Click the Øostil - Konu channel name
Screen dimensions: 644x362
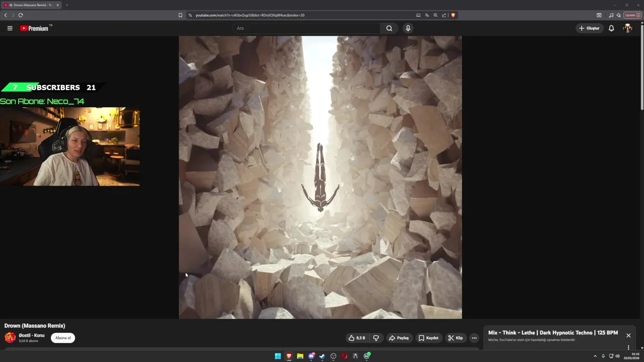tap(32, 335)
